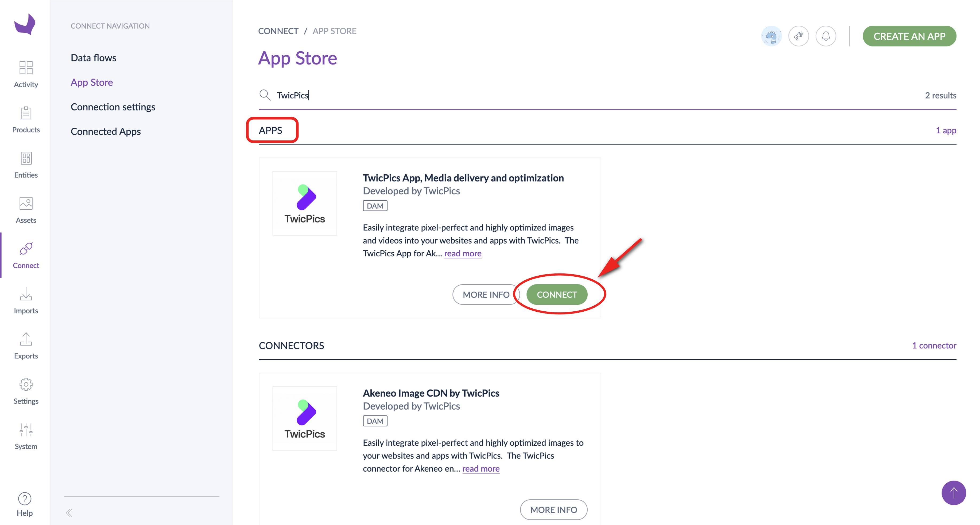The width and height of the screenshot is (980, 525).
Task: Click the App Store page title
Action: [297, 58]
